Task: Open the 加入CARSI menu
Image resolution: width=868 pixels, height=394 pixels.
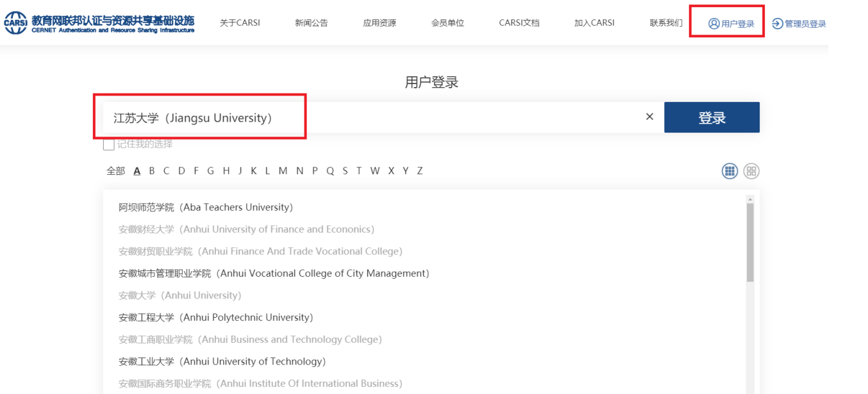Action: tap(594, 23)
